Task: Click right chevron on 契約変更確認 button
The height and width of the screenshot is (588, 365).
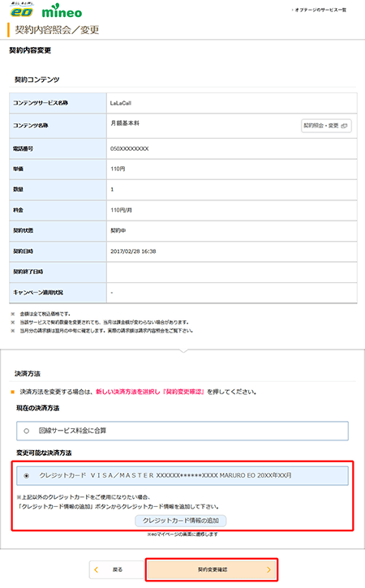Action: (x=268, y=569)
